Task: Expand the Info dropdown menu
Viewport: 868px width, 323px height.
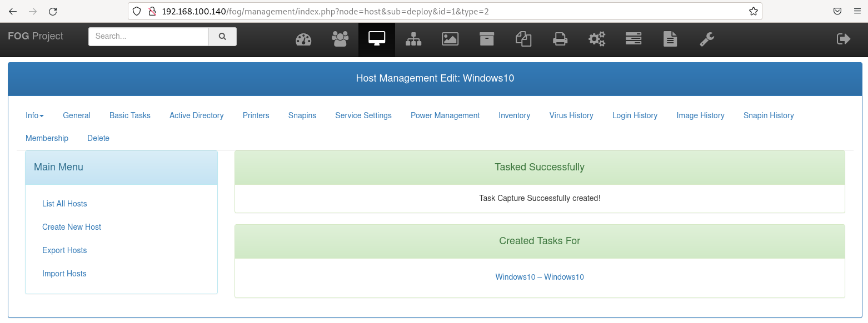Action: click(34, 115)
